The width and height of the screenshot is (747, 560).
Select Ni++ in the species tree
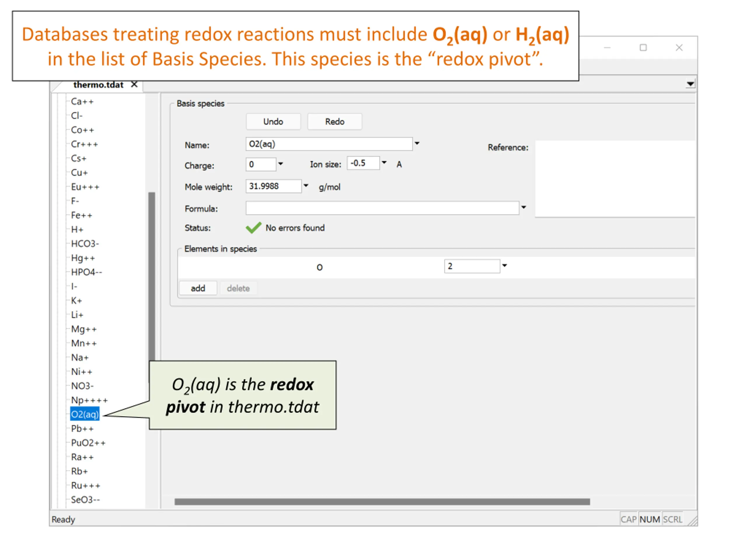(x=81, y=372)
